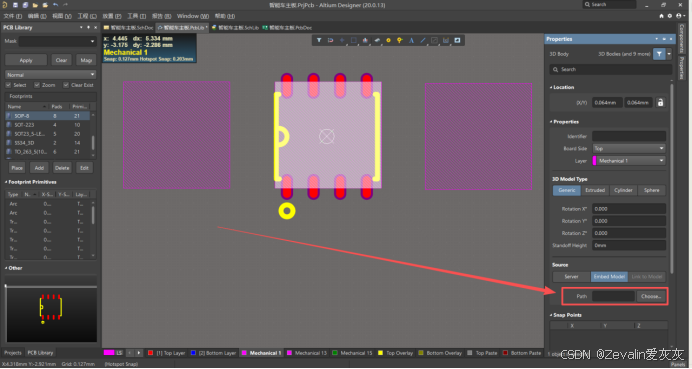
Task: Click the snapping magnet icon in the active bar
Action: [331, 40]
